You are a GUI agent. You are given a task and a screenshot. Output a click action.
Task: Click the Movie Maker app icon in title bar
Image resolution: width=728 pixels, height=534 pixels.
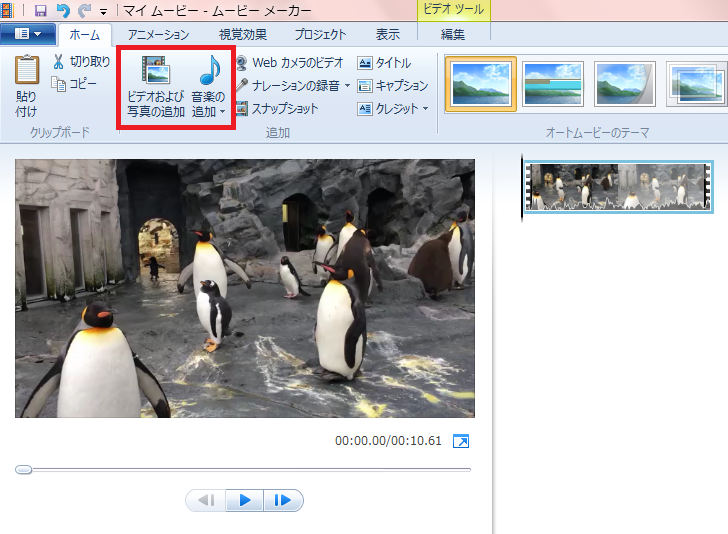click(x=6, y=10)
